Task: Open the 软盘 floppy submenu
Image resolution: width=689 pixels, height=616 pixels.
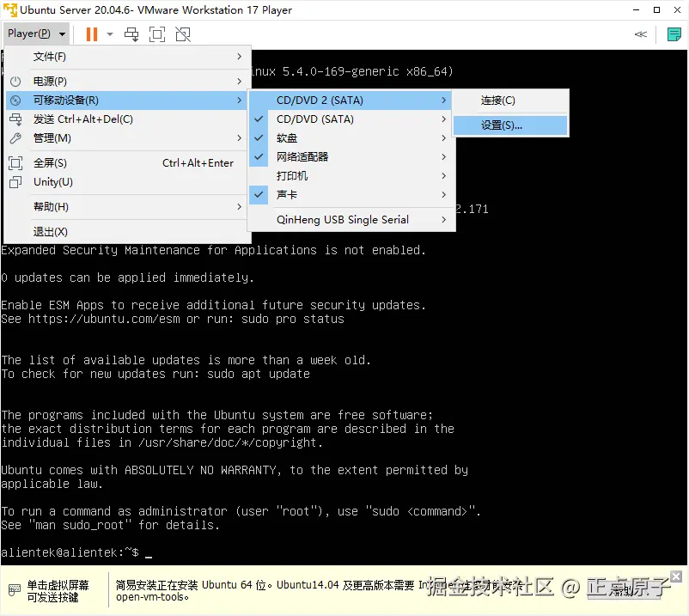Action: [x=351, y=138]
